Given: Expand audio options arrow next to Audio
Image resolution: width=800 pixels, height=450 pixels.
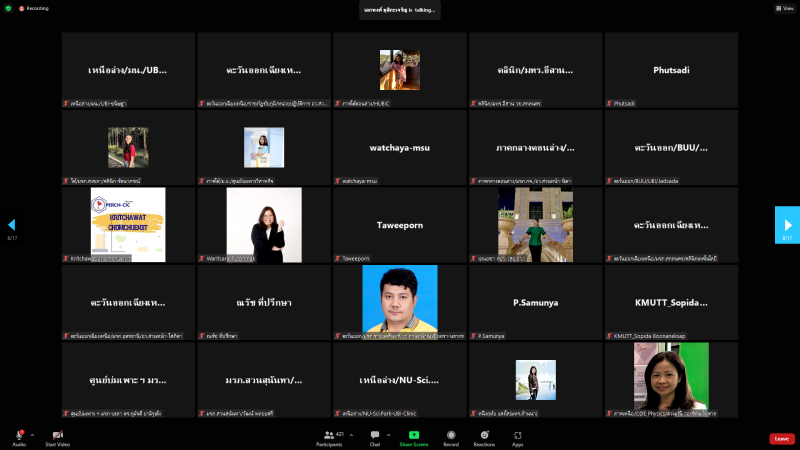Looking at the screenshot, I should 33,434.
